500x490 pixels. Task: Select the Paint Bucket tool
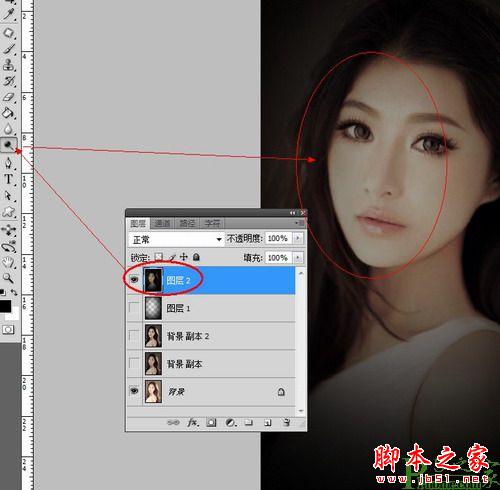pyautogui.click(x=9, y=113)
